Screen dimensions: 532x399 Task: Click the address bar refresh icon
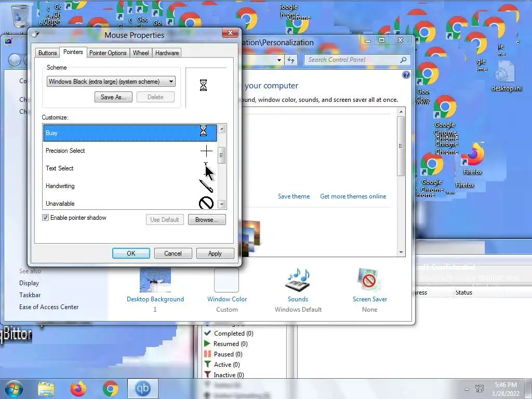291,60
